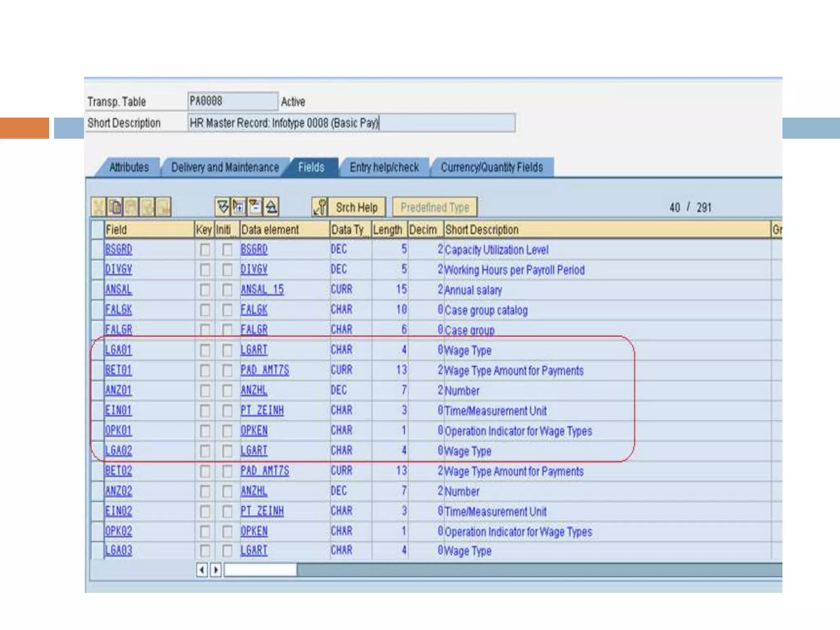Click the foreign keys key icon
The width and height of the screenshot is (840, 630).
click(x=320, y=207)
